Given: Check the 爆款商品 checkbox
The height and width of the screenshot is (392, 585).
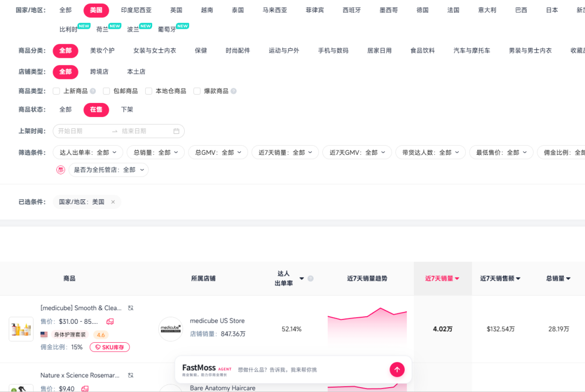Looking at the screenshot, I should 197,91.
